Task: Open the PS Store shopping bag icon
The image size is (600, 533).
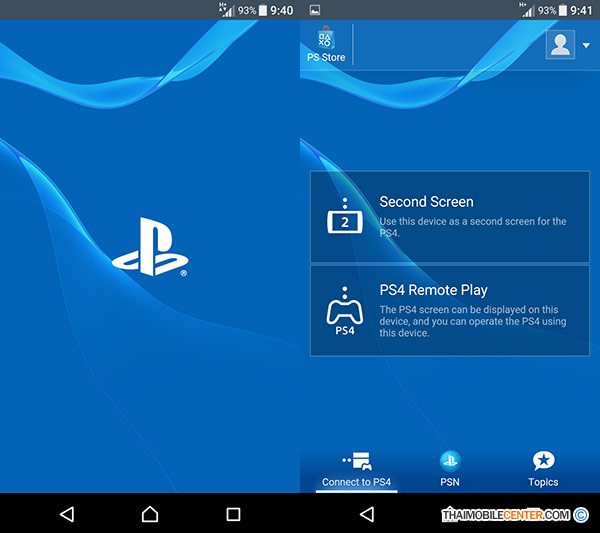Action: tap(326, 38)
